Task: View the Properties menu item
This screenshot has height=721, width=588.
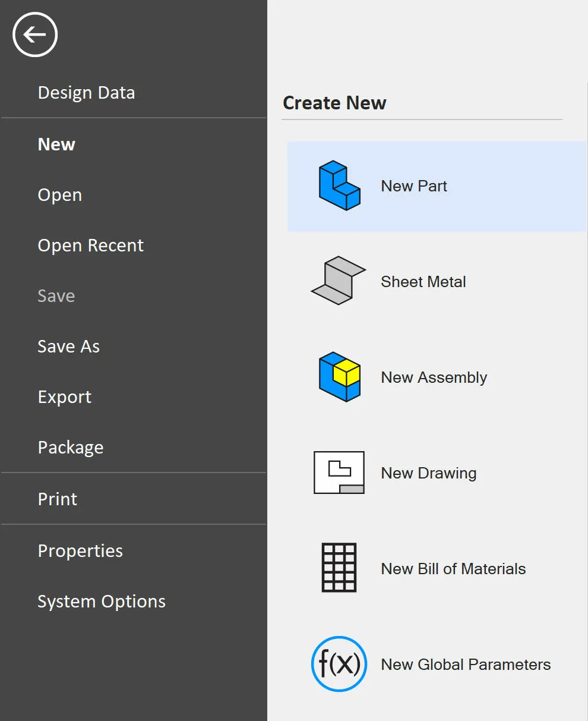Action: click(x=80, y=551)
